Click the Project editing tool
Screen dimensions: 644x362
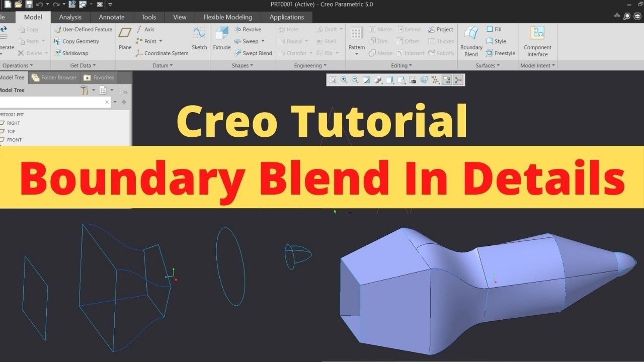[441, 30]
